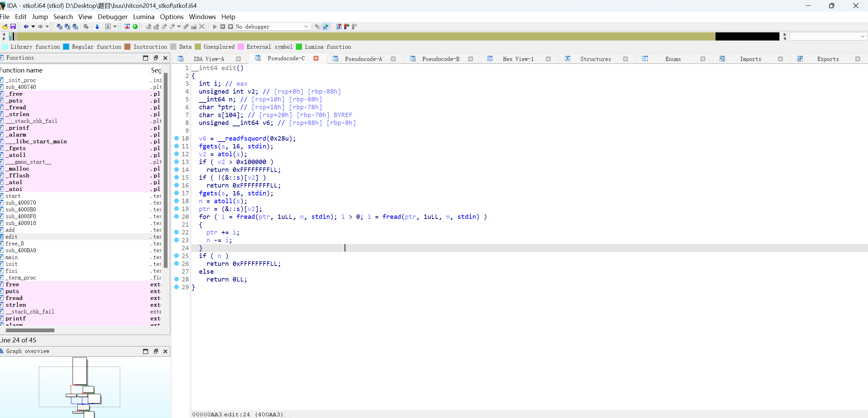Close the Pseudocode-C tab

coord(316,58)
